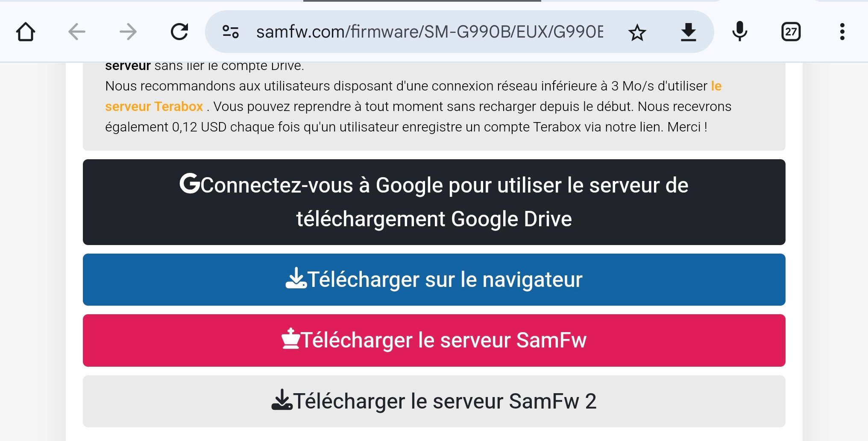Click Télécharger le serveur SamFw 2 button
Viewport: 868px width, 441px height.
tap(434, 401)
